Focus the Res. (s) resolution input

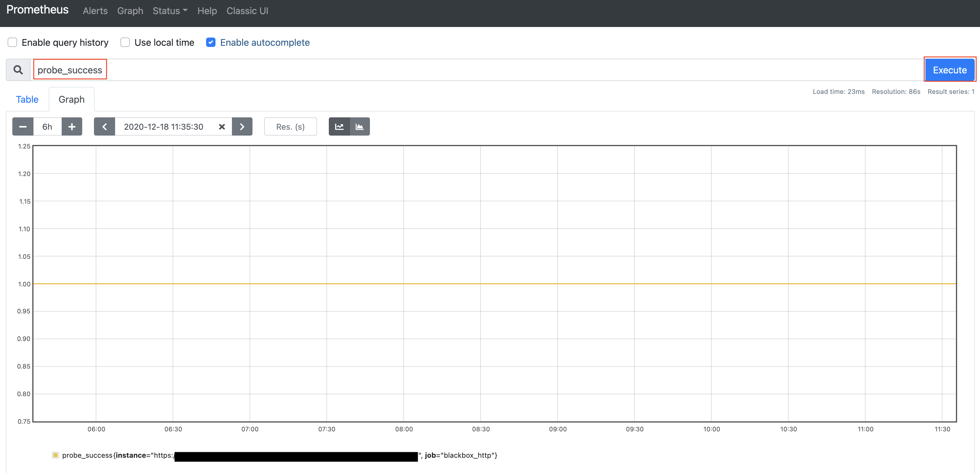(x=290, y=127)
